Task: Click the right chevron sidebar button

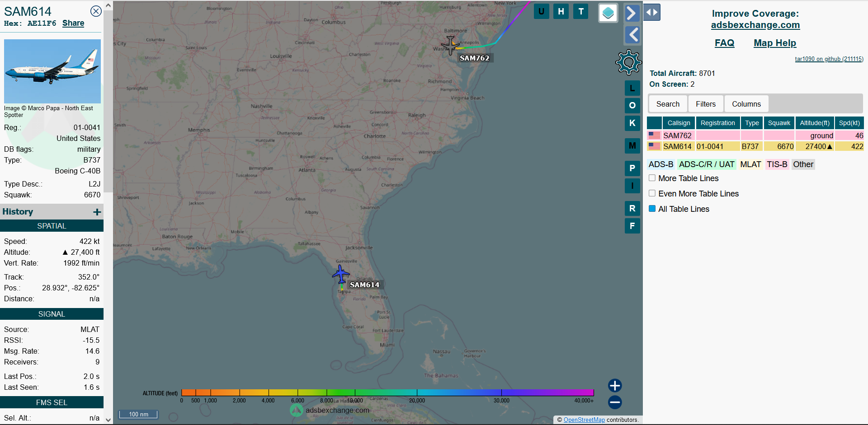Action: pyautogui.click(x=632, y=13)
